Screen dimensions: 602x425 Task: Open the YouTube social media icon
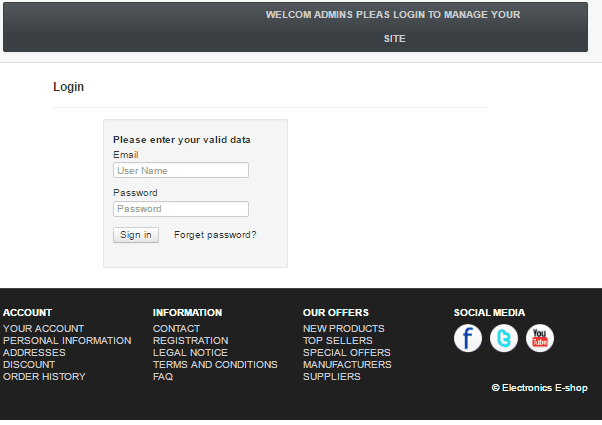click(x=540, y=339)
